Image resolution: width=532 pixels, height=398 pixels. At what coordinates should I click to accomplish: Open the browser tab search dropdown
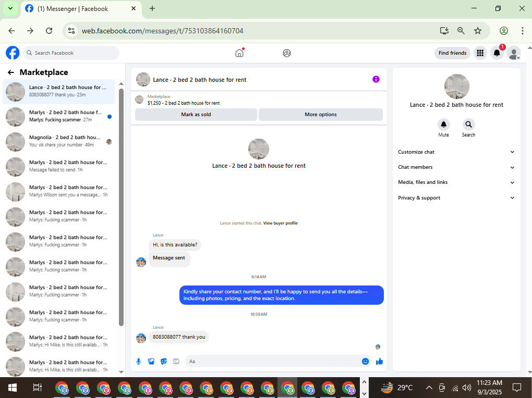10,8
